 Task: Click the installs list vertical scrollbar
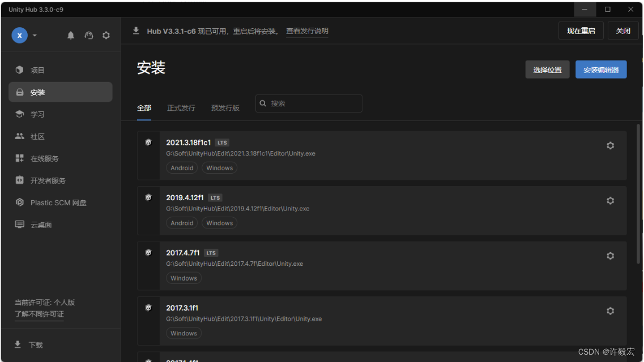pos(638,194)
